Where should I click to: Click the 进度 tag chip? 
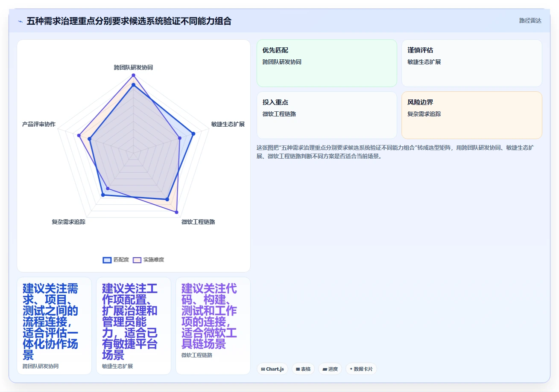(x=330, y=369)
